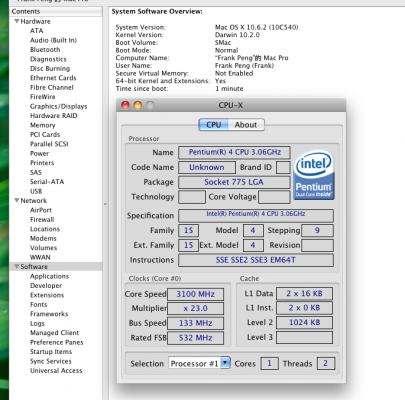This screenshot has width=405, height=400.
Task: Select Bluetooth in the Contents list
Action: 45,50
